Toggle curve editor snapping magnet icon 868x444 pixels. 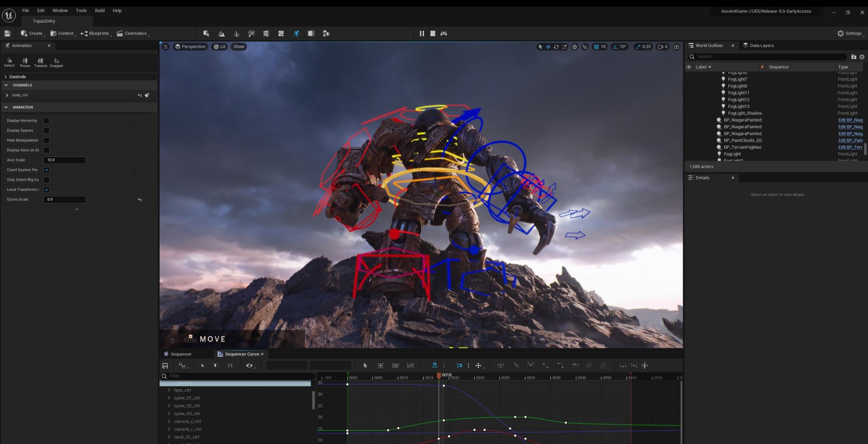(x=434, y=365)
